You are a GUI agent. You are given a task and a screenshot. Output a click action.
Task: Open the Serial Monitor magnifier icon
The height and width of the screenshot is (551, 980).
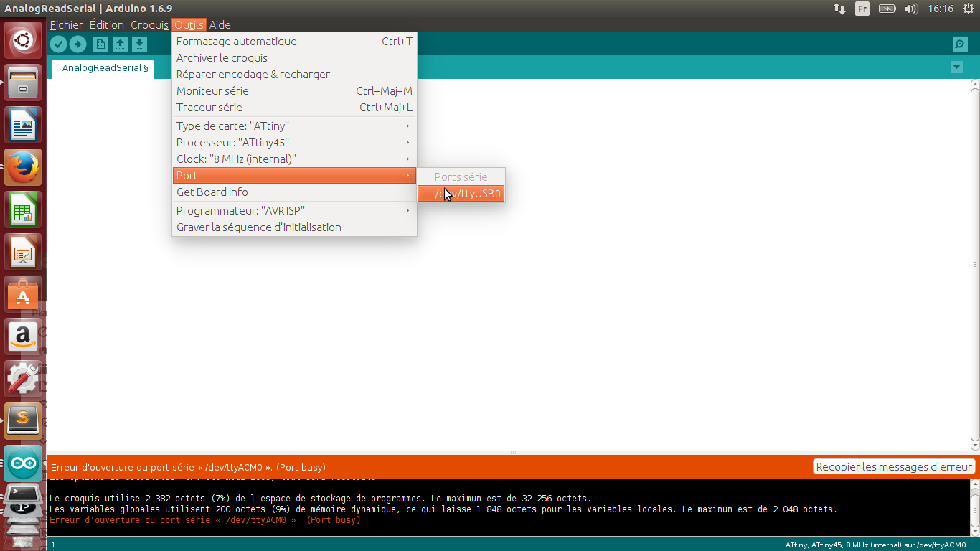point(960,44)
